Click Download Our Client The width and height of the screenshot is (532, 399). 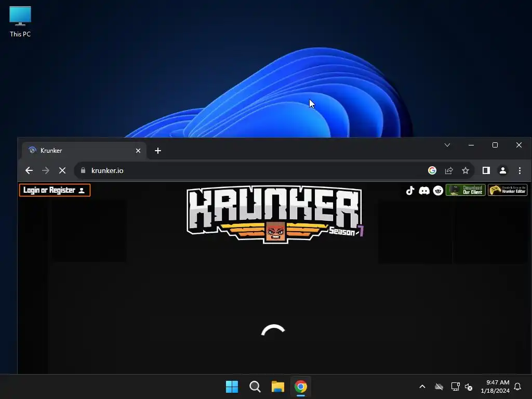coord(465,190)
